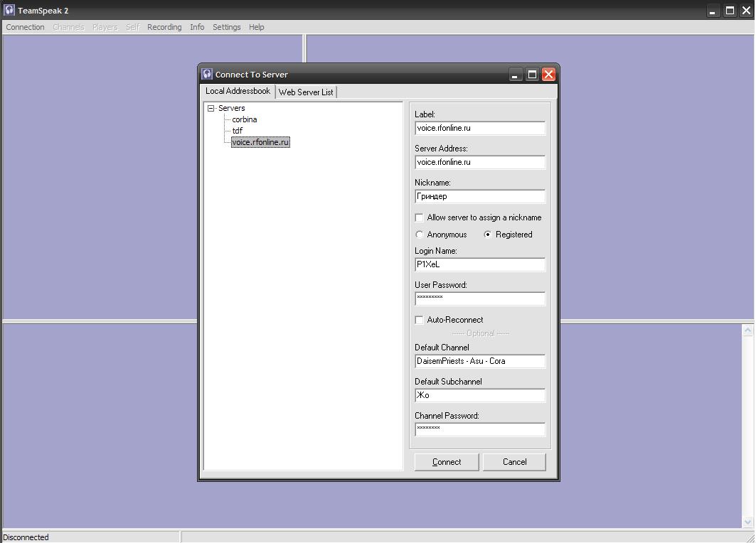Focus the User Password field

click(x=480, y=299)
